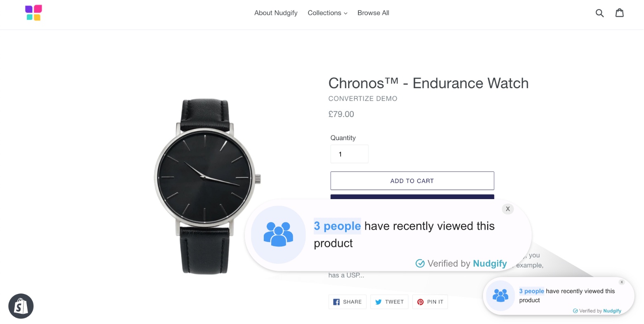Share the product on Facebook

tap(347, 302)
